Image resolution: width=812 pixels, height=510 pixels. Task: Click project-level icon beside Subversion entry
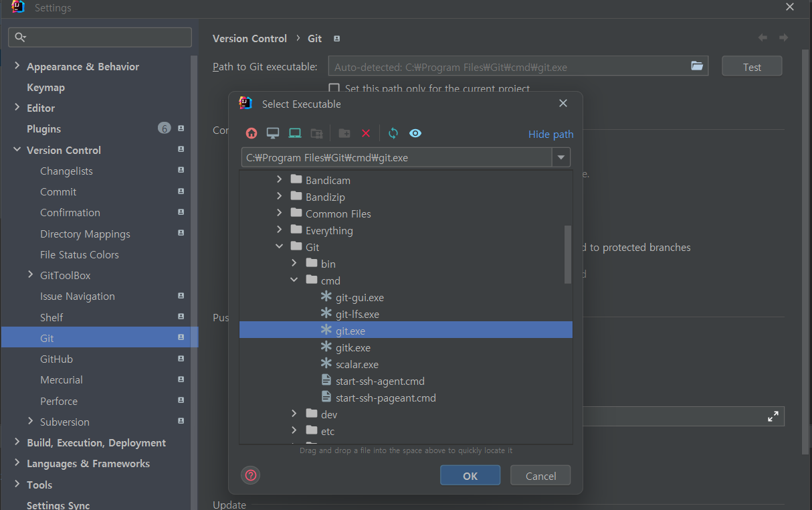coord(181,422)
